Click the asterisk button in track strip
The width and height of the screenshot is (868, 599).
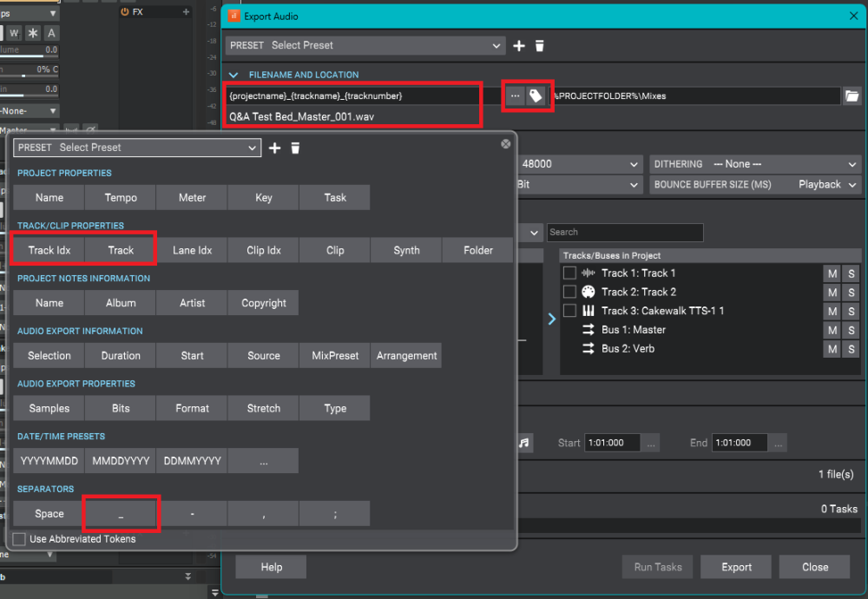(x=33, y=33)
